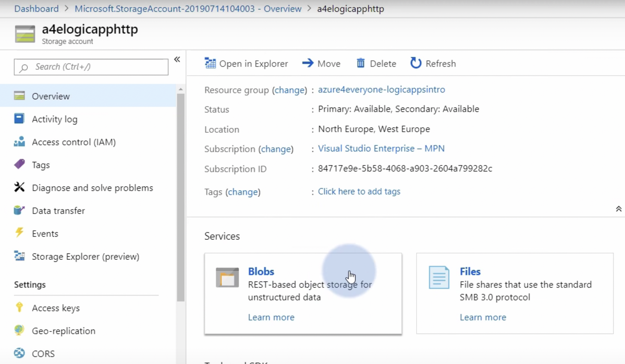This screenshot has width=625, height=364.
Task: Click the Geo-replication globe icon
Action: pyautogui.click(x=19, y=330)
